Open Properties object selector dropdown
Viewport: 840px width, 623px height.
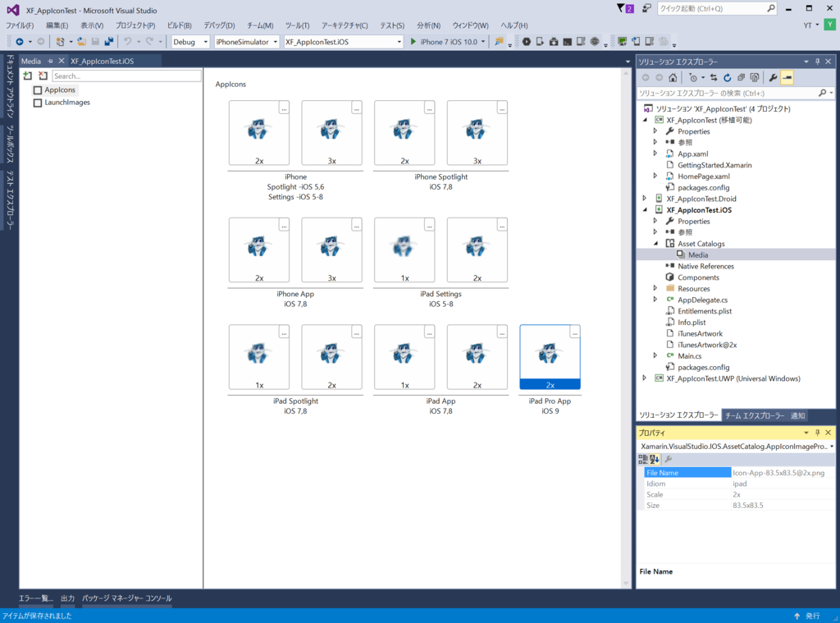click(832, 446)
